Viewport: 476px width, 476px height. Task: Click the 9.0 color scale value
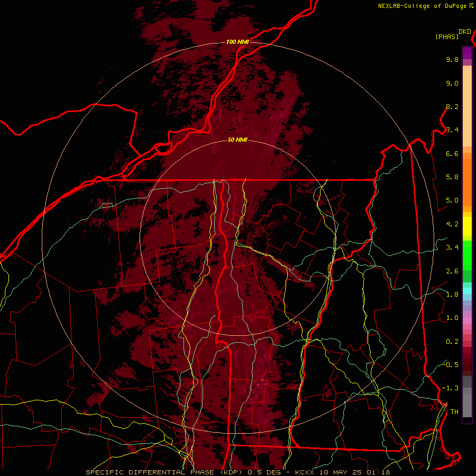(452, 83)
